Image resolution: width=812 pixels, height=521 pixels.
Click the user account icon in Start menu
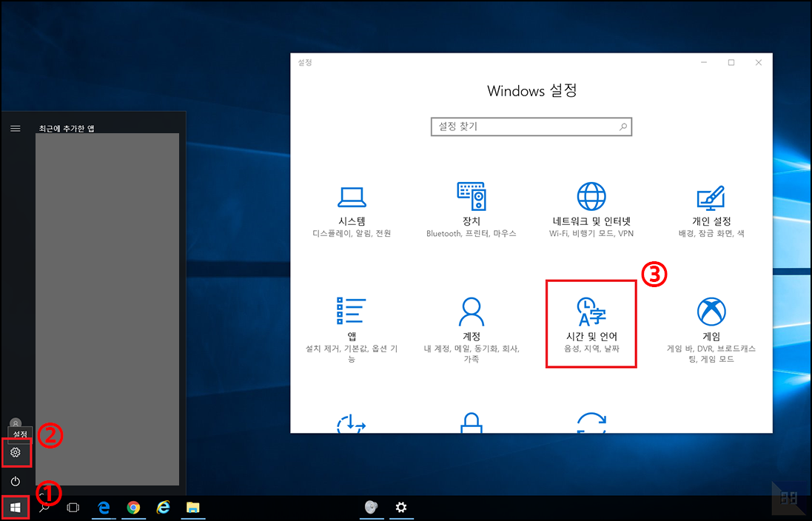click(x=16, y=423)
